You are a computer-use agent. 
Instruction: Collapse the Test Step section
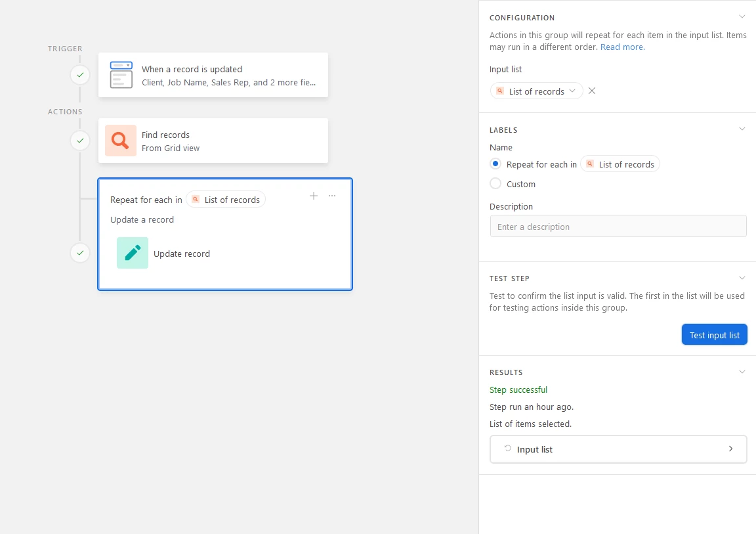(742, 278)
